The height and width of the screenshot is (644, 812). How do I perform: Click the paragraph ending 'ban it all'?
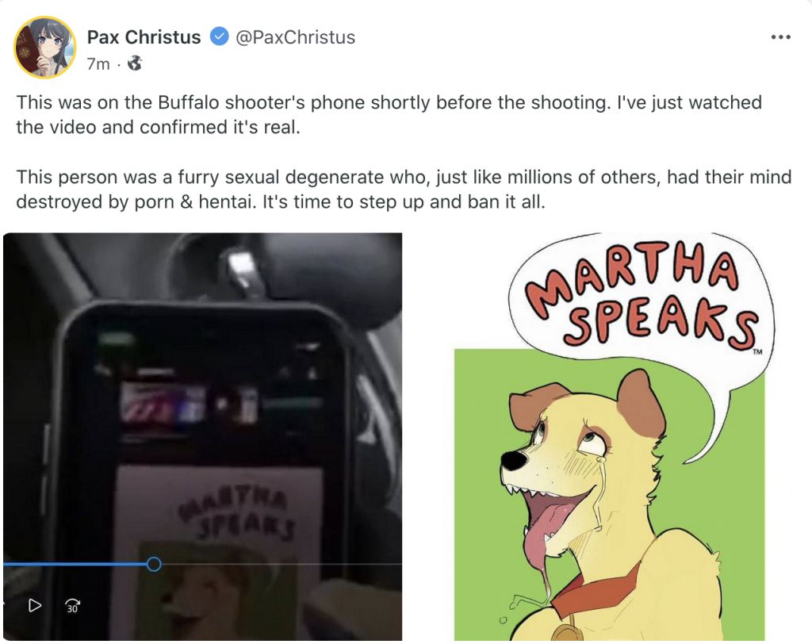coord(404,189)
